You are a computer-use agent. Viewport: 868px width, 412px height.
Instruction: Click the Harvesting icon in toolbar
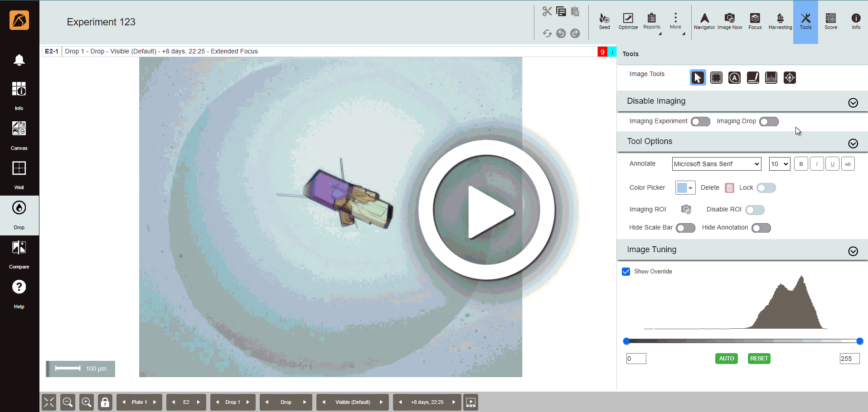(780, 21)
